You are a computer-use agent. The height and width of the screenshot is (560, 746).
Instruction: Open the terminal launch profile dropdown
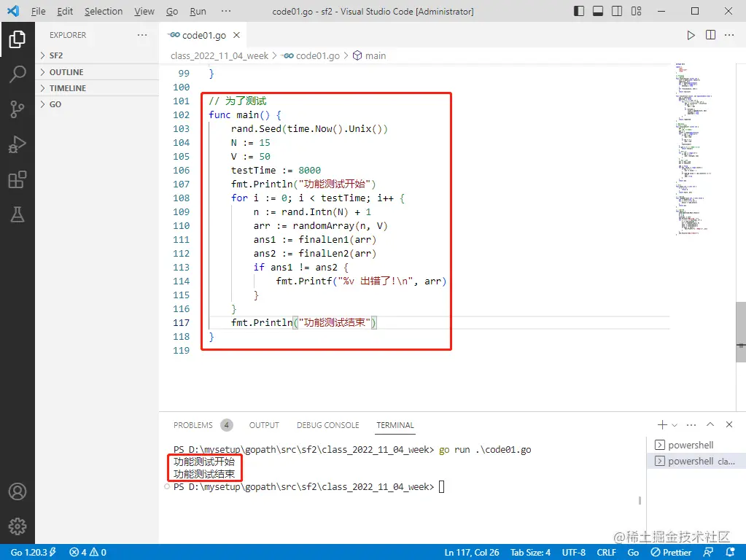point(674,425)
